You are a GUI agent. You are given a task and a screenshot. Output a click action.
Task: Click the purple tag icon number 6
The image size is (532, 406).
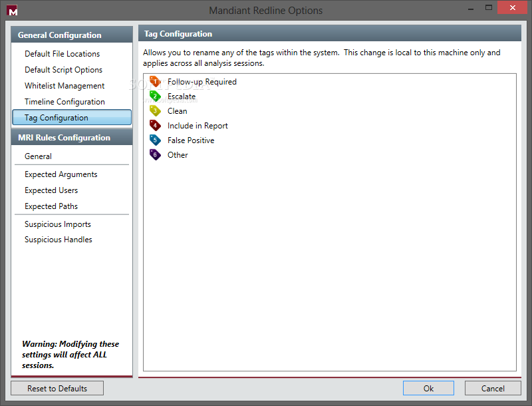(155, 155)
